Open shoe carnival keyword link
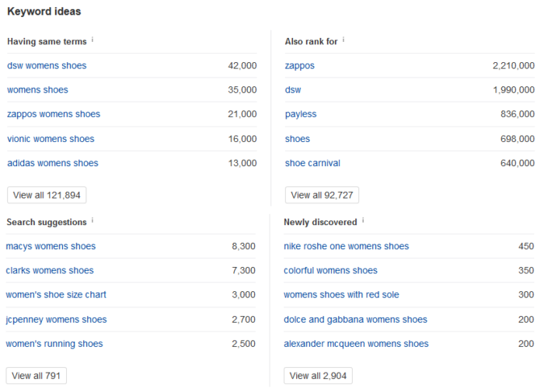 pos(312,163)
